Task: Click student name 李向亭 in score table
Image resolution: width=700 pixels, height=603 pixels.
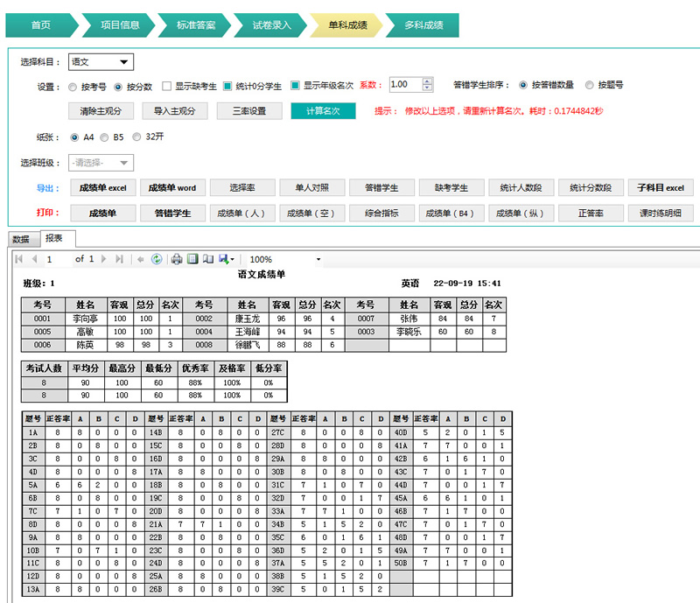Action: tap(85, 319)
